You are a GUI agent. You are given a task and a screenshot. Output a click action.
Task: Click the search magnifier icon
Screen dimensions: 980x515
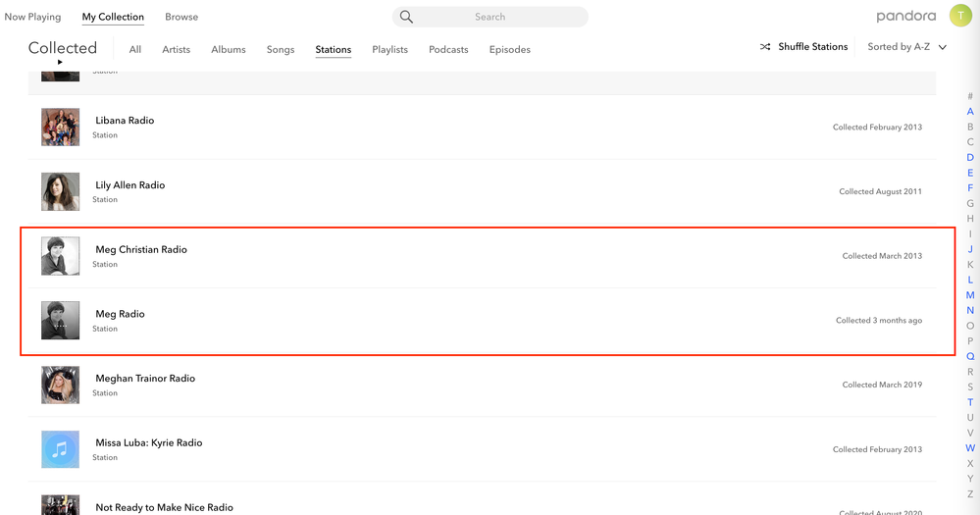[406, 17]
